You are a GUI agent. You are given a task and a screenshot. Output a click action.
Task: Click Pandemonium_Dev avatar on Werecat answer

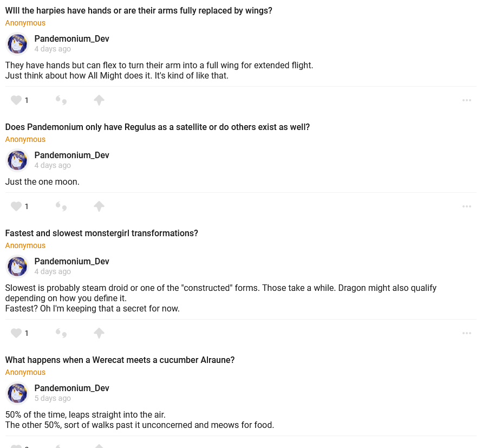17,393
